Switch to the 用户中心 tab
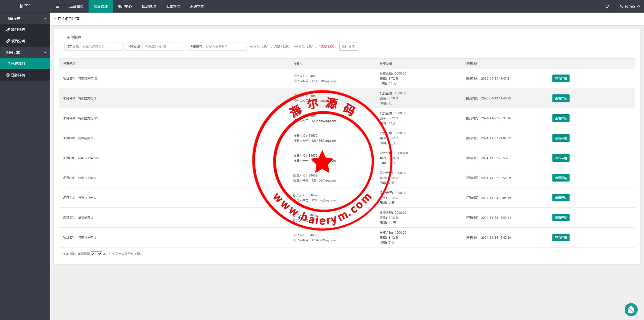Image resolution: width=644 pixels, height=320 pixels. point(125,6)
